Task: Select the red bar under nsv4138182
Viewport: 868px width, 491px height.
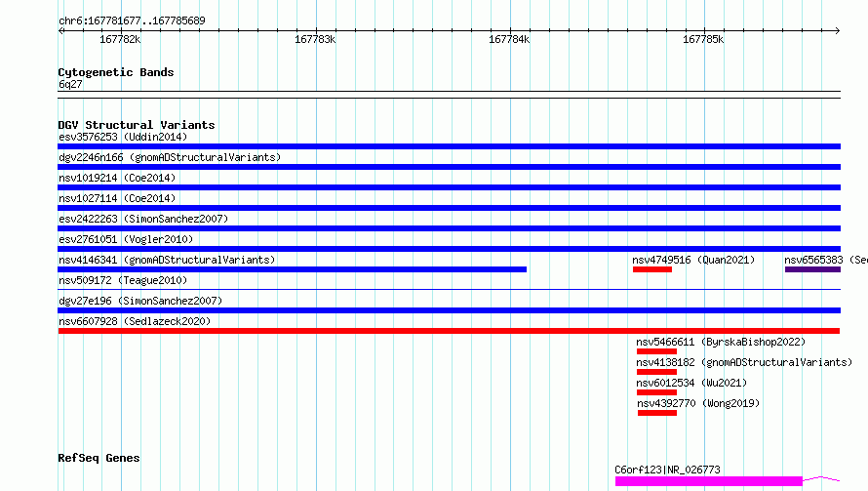Action: click(656, 372)
